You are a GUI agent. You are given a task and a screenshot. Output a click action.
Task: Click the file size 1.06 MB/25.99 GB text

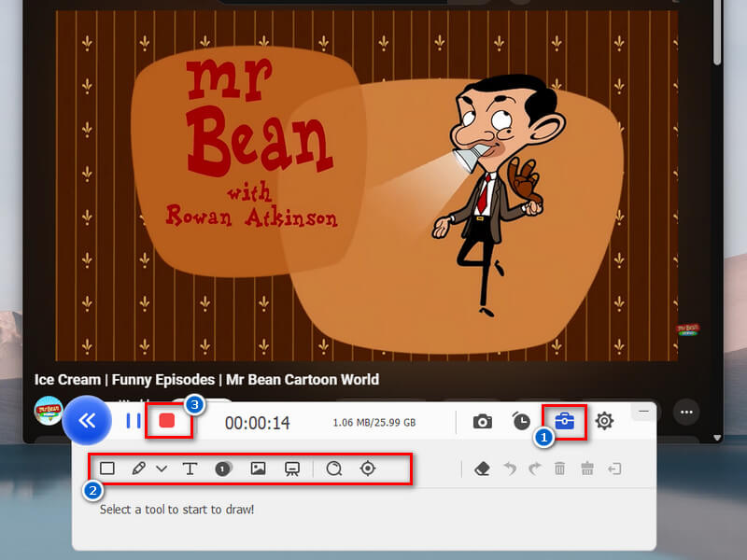pos(374,423)
